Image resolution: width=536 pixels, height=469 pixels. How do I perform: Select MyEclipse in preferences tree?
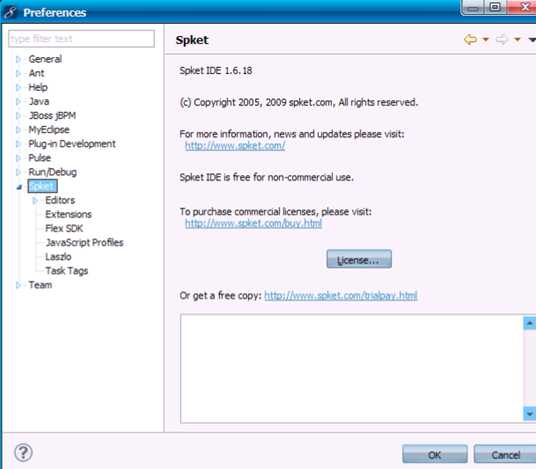[49, 130]
